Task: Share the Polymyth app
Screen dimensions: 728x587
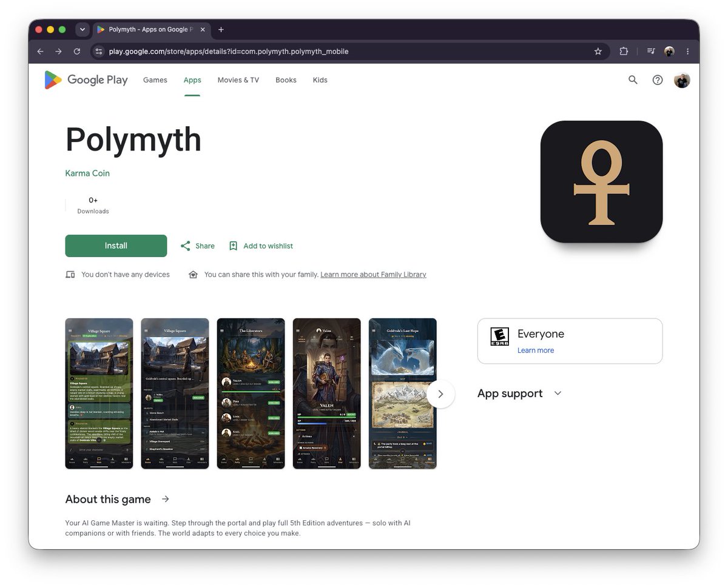Action: [x=197, y=246]
